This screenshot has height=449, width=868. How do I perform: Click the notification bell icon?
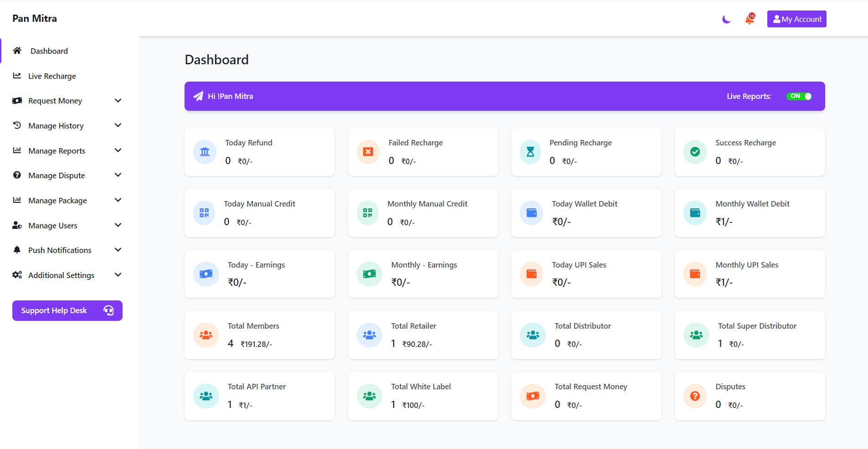tap(749, 19)
